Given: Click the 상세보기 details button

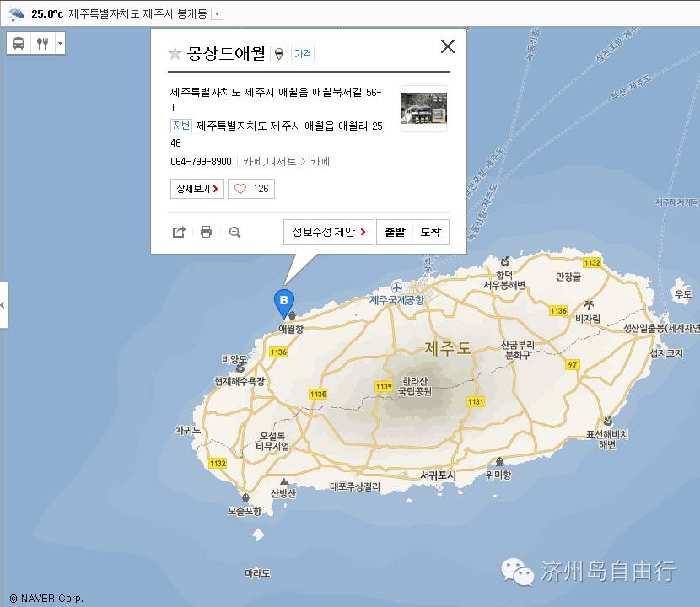Looking at the screenshot, I should [x=197, y=189].
